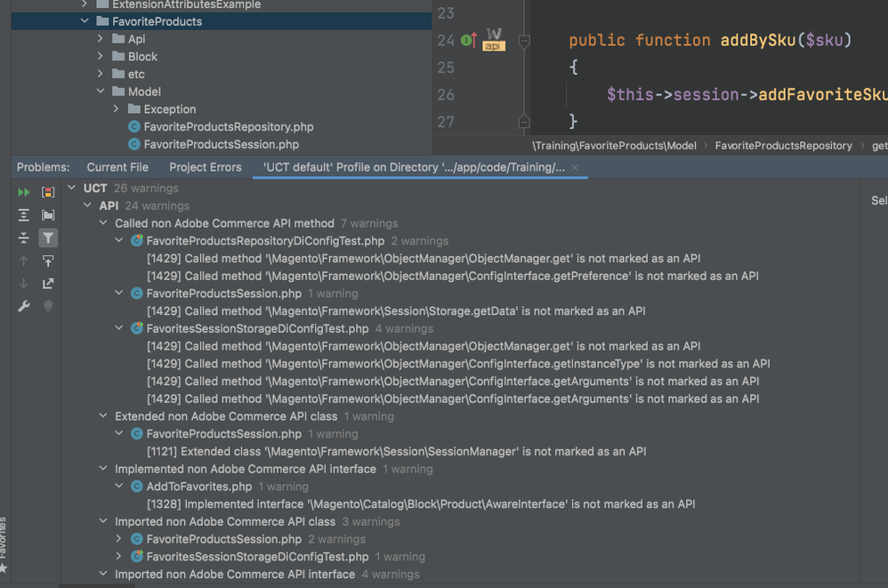Expand the Imported non Adobe Commerce API interface group
This screenshot has height=588, width=888.
103,575
